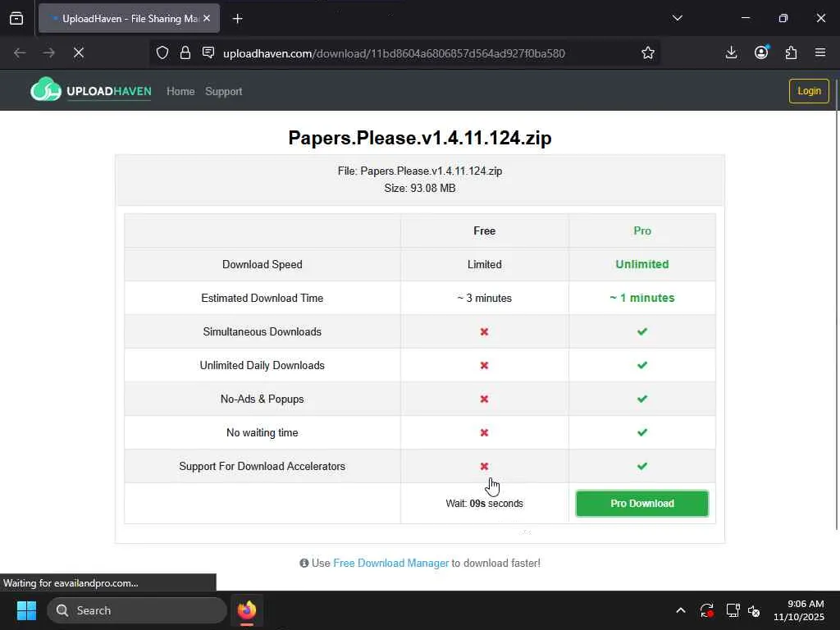Click the Simultaneous Downloads label

point(262,332)
